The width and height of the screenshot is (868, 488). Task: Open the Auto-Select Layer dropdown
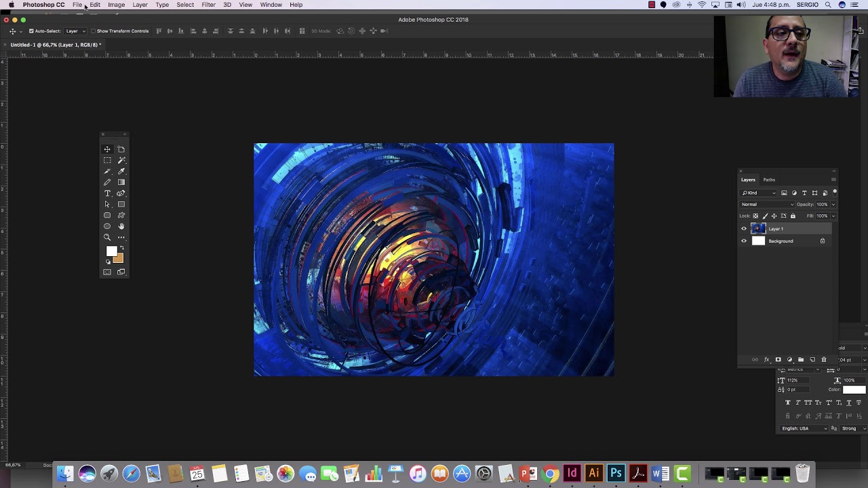pos(75,31)
